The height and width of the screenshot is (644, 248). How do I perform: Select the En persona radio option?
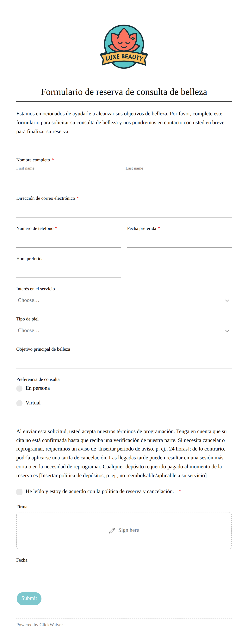click(x=20, y=388)
